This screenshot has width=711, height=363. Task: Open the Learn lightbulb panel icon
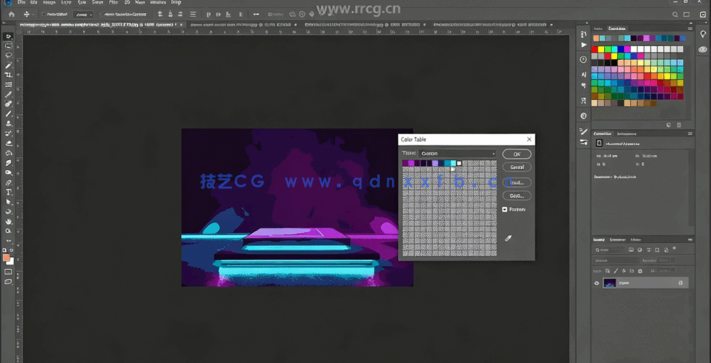click(x=703, y=34)
